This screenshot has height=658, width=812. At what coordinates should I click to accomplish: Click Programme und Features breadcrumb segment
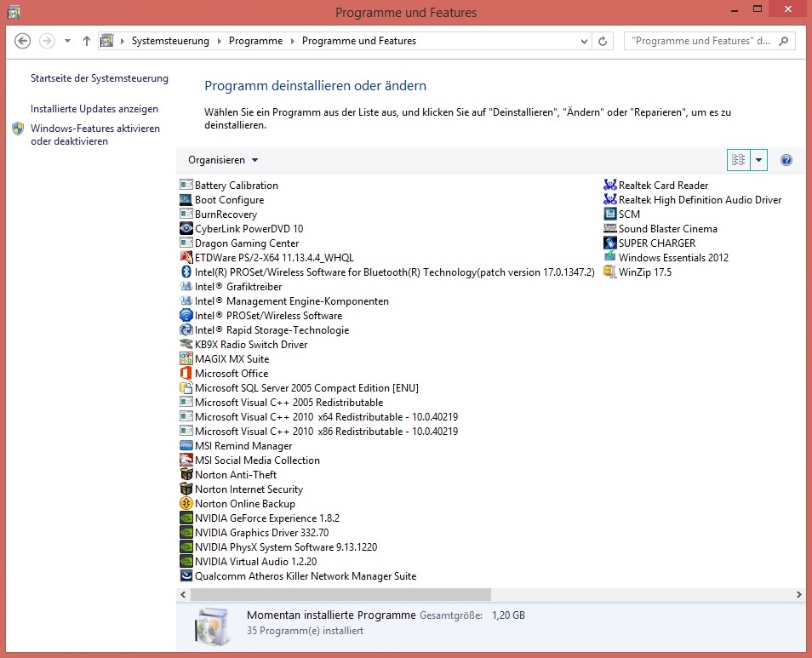click(359, 41)
